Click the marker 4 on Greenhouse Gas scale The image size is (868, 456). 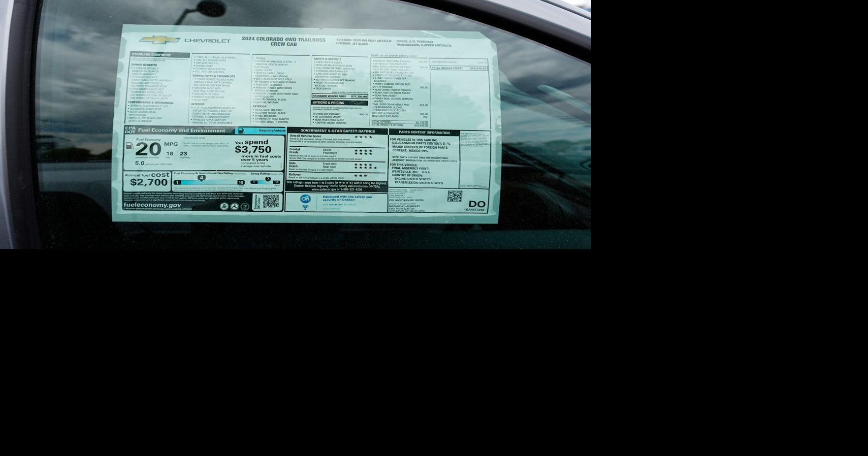point(201,178)
